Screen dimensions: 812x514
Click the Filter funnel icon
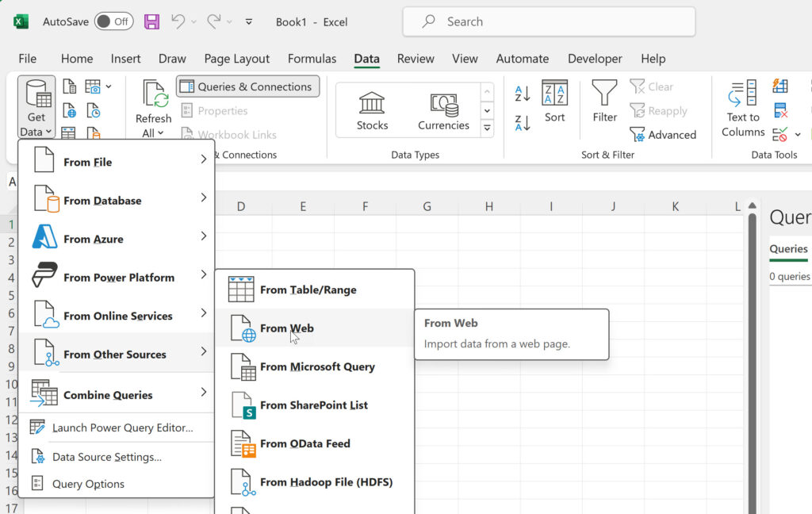click(x=604, y=102)
